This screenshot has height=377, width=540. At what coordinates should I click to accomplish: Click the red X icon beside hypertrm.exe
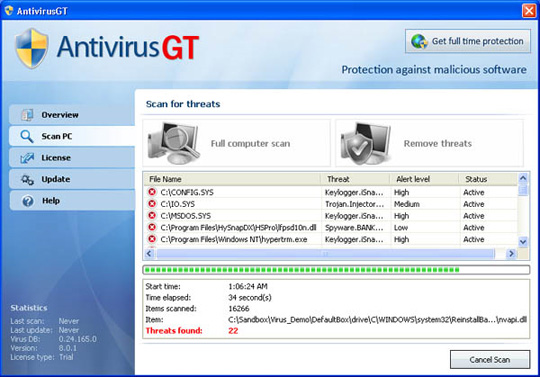point(152,239)
